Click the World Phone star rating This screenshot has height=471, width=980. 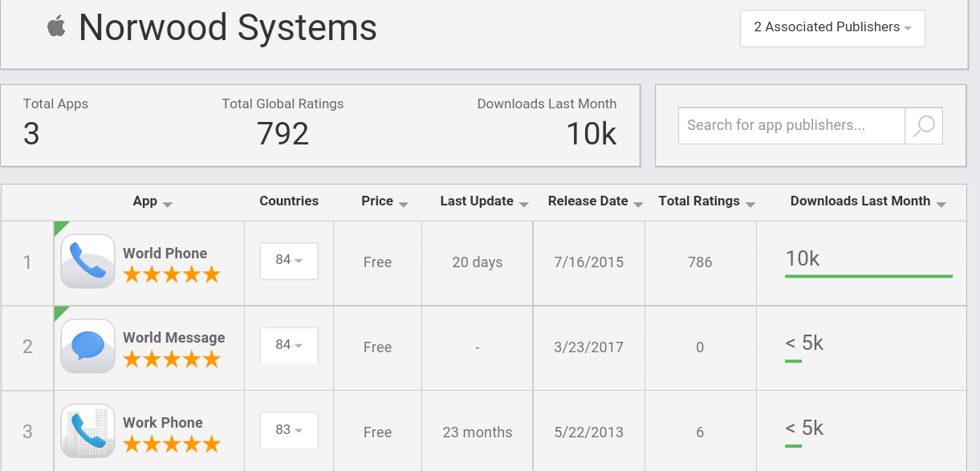pyautogui.click(x=171, y=275)
